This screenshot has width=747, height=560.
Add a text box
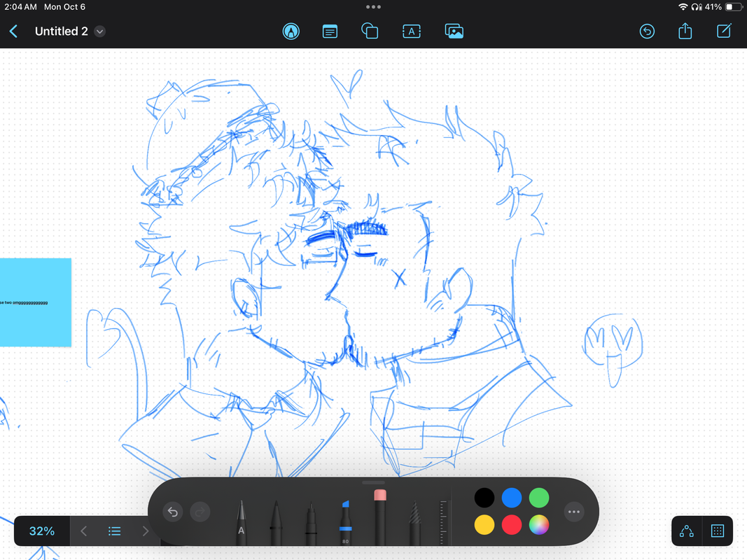[x=412, y=31]
